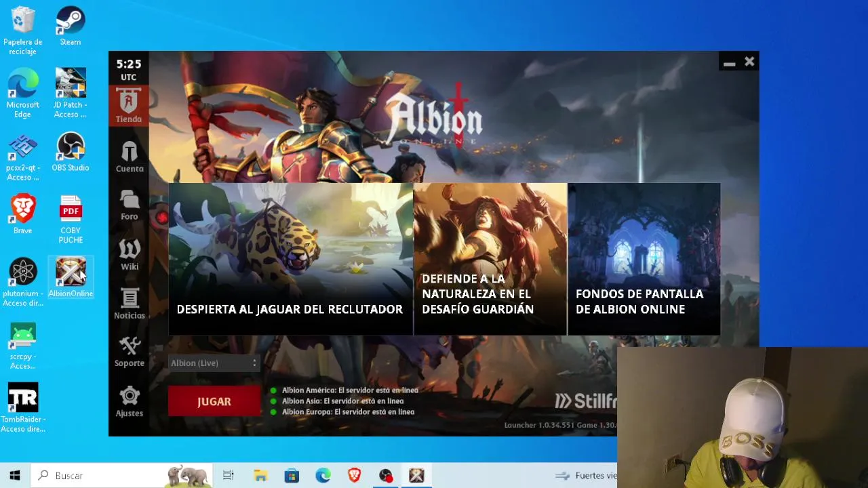Open the Soporte support section
The width and height of the screenshot is (868, 488).
129,352
